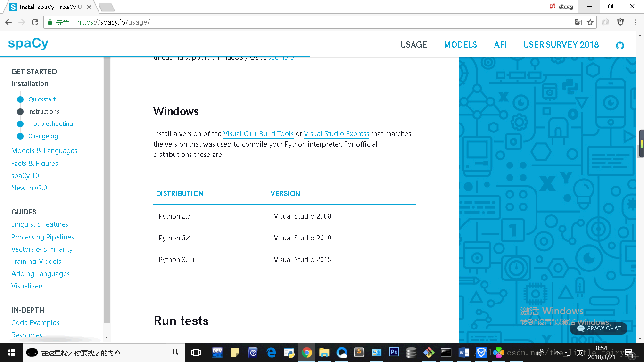Open Microsoft Word from the taskbar
The width and height of the screenshot is (644, 362).
point(463,353)
